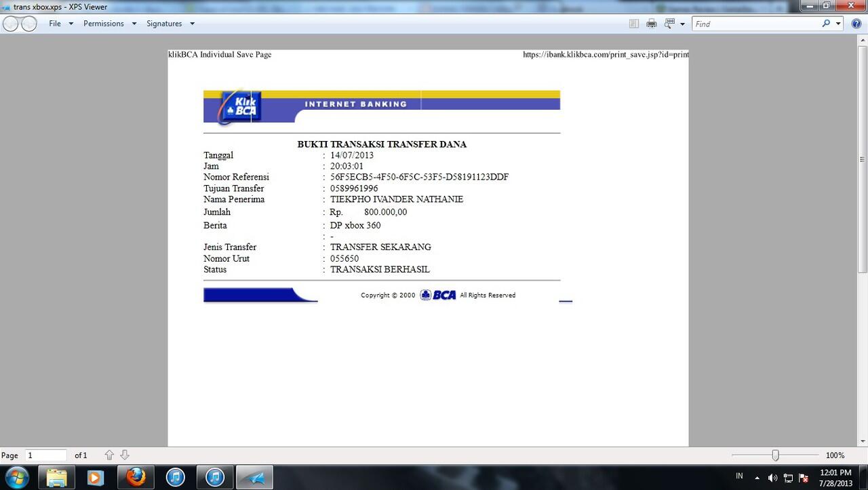Click the amount 800.000,00

385,212
